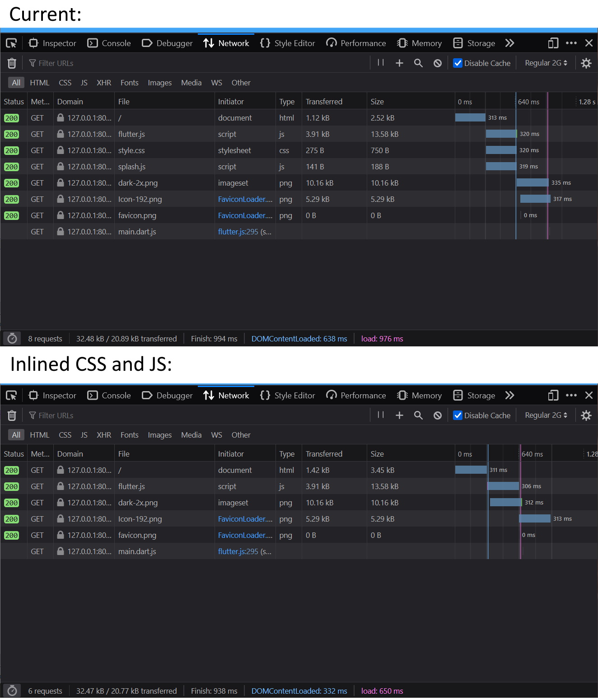
Task: Enable request blocking with the block icon
Action: [437, 63]
